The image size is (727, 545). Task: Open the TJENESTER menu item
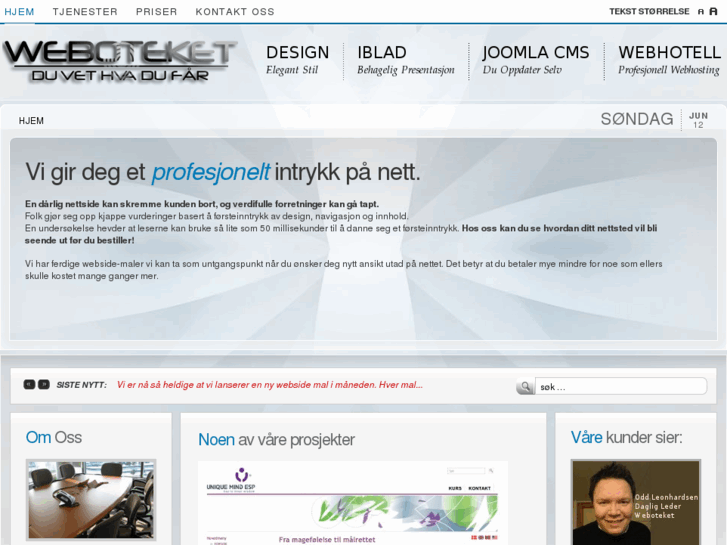[x=85, y=12]
